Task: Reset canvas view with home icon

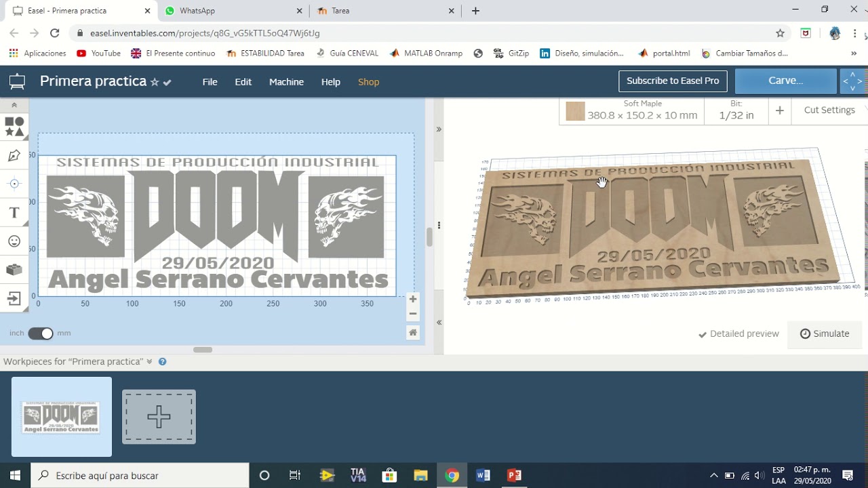Action: coord(412,332)
